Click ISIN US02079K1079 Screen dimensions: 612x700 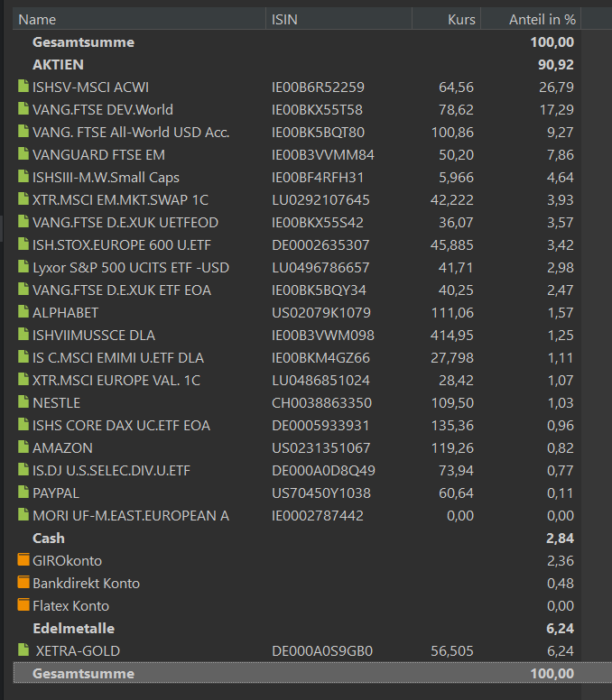tap(321, 312)
